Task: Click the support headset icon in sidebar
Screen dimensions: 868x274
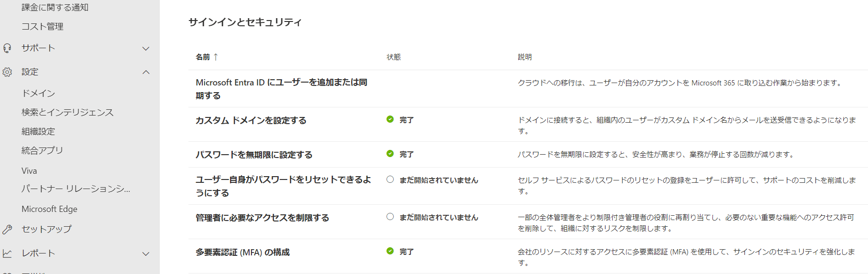Action: (x=7, y=48)
